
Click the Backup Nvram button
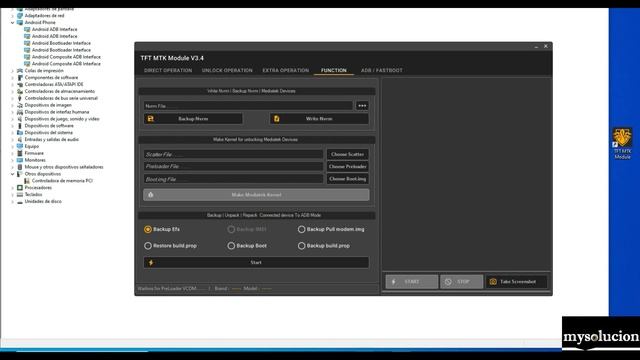[193, 119]
